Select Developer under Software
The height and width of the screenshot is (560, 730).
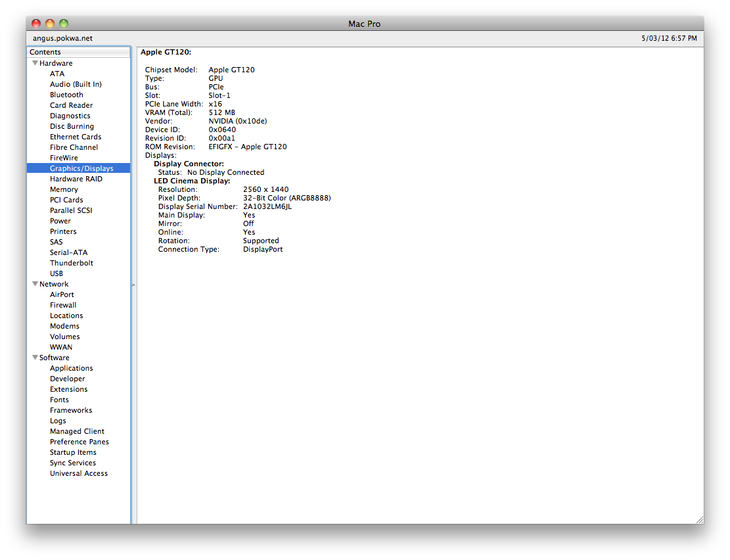pyautogui.click(x=67, y=379)
